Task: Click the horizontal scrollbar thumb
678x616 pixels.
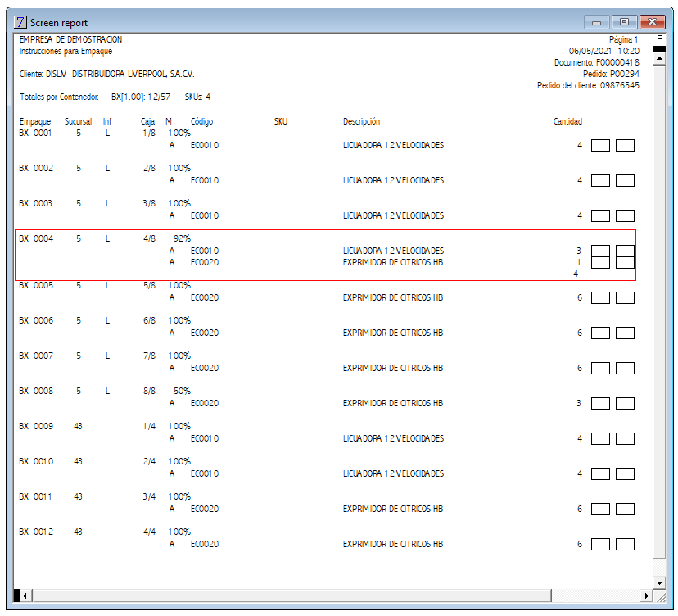Action: pyautogui.click(x=292, y=596)
